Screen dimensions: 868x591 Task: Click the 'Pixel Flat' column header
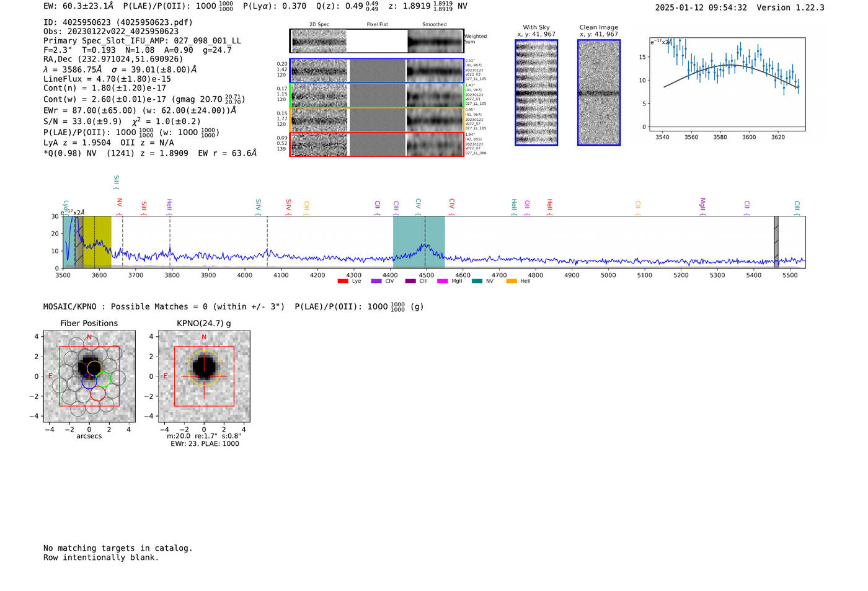click(377, 25)
